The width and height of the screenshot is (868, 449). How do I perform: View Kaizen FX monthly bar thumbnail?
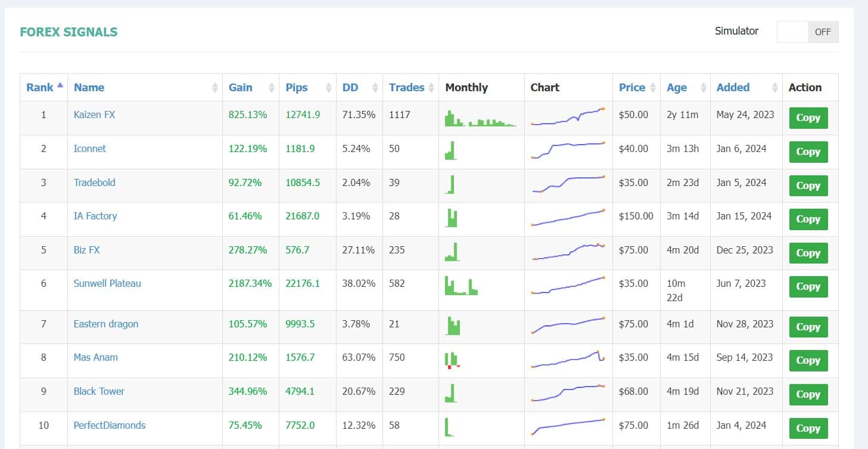pos(480,118)
